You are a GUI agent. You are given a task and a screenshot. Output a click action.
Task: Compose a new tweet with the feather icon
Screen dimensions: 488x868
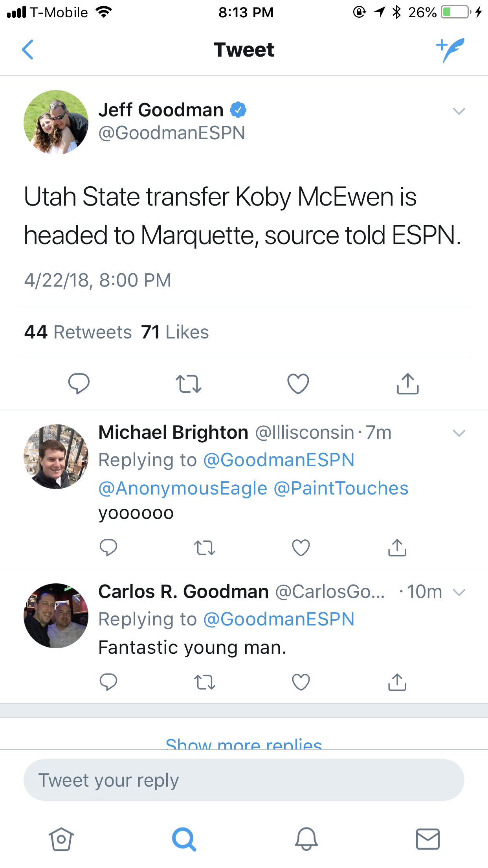450,50
